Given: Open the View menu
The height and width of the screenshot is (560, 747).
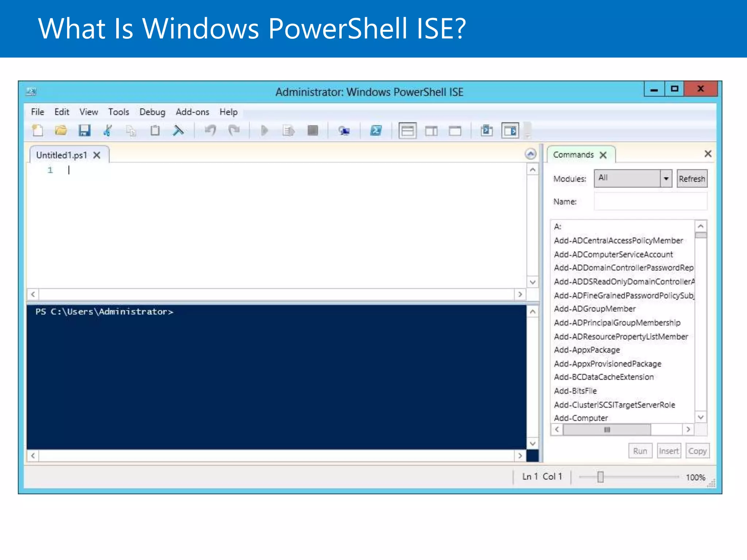Looking at the screenshot, I should [89, 112].
